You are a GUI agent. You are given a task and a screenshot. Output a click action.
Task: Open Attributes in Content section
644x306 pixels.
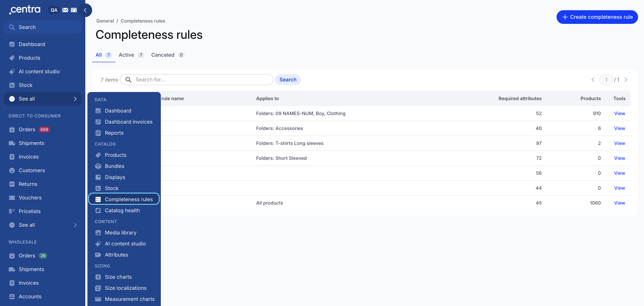click(124, 255)
